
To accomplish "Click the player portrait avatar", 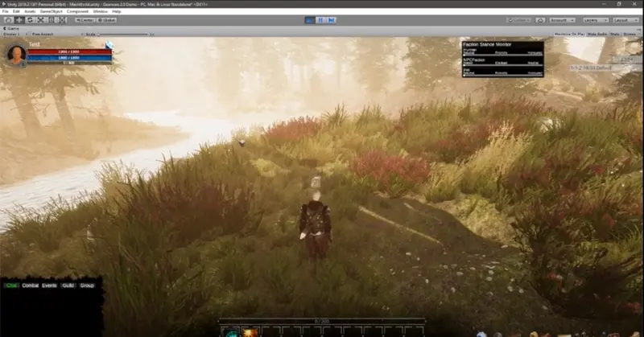I will pos(16,54).
